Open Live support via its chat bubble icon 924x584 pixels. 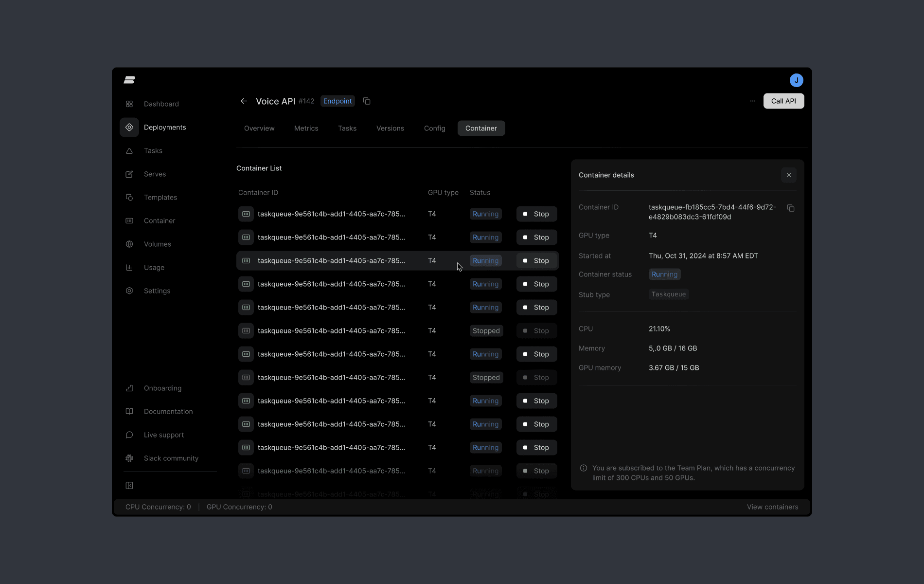[129, 435]
